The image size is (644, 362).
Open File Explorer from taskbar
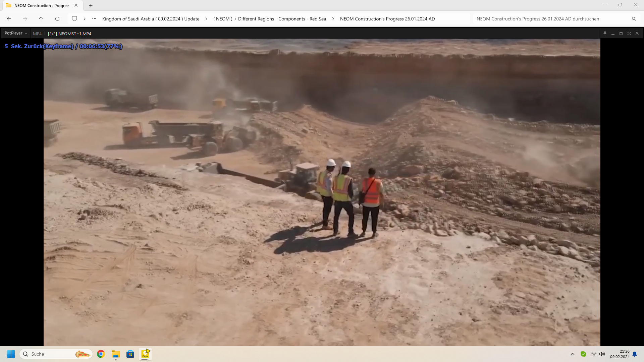(116, 354)
